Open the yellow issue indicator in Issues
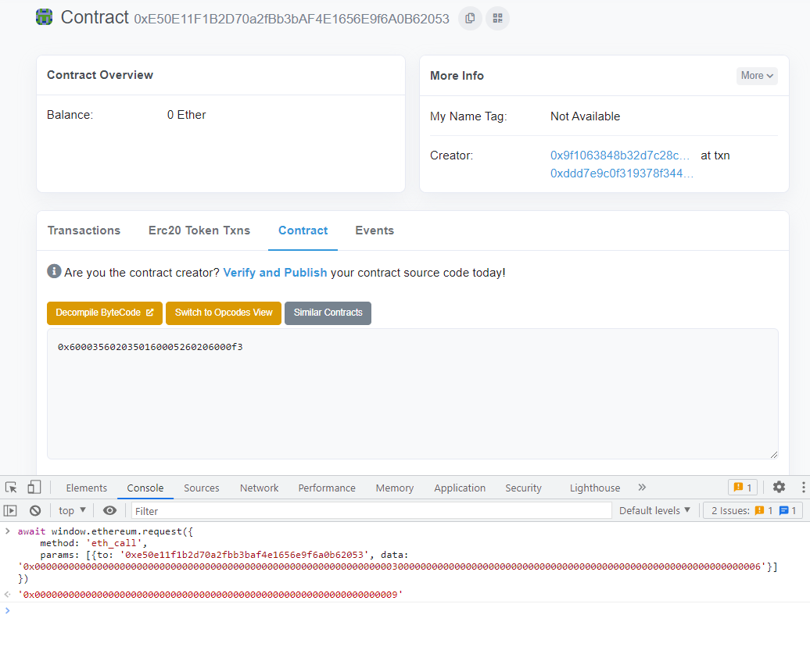This screenshot has height=672, width=810. pyautogui.click(x=764, y=510)
